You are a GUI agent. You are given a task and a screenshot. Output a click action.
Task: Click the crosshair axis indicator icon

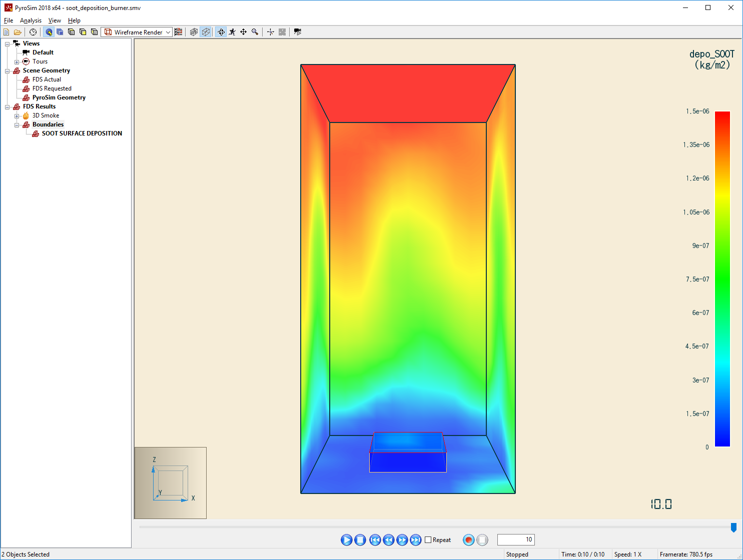click(x=270, y=31)
